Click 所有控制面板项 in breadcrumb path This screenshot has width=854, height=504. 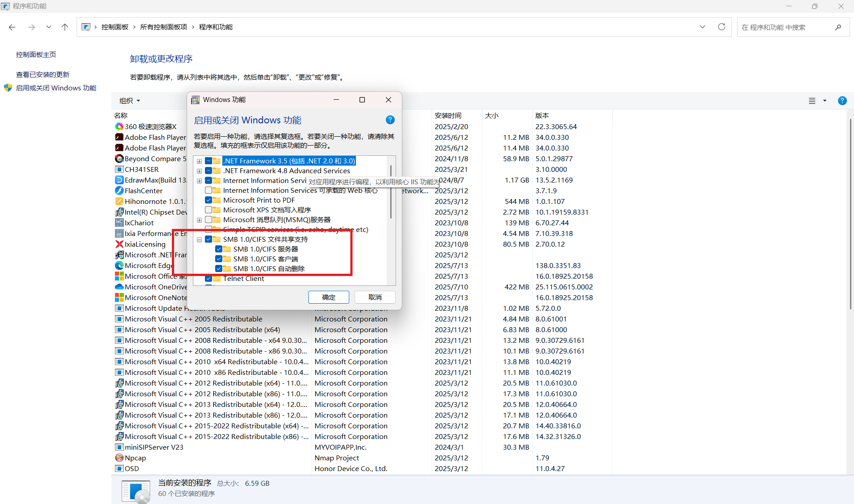(x=163, y=27)
